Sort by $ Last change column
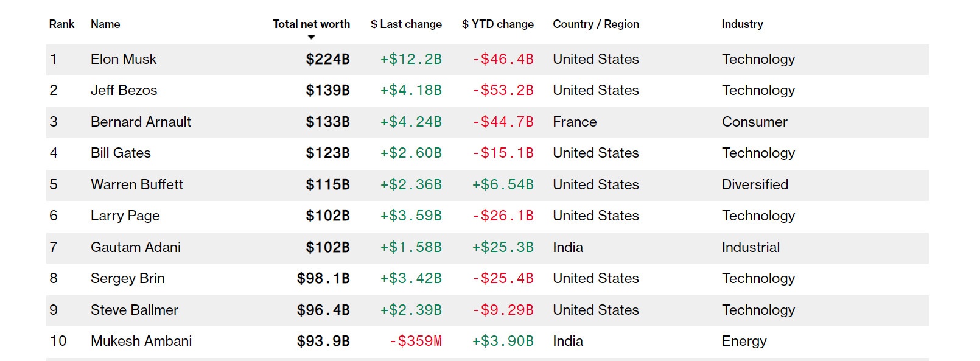The height and width of the screenshot is (361, 980). [406, 24]
